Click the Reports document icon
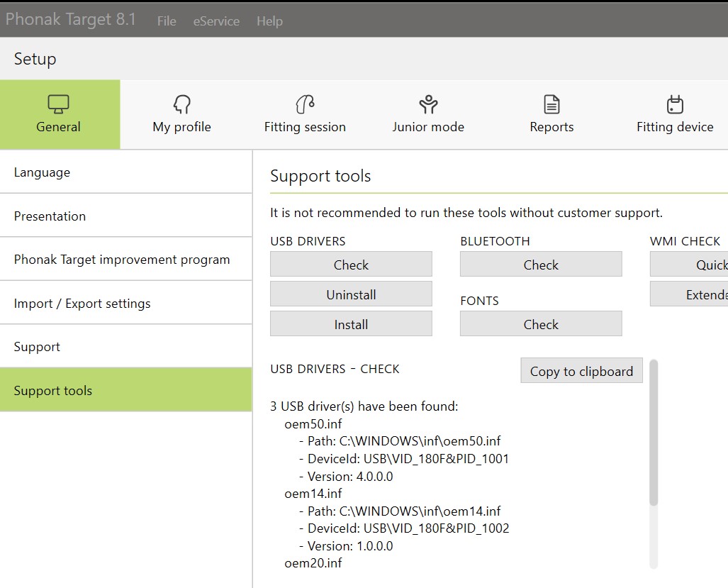Screen dimensions: 728x588 tap(551, 104)
